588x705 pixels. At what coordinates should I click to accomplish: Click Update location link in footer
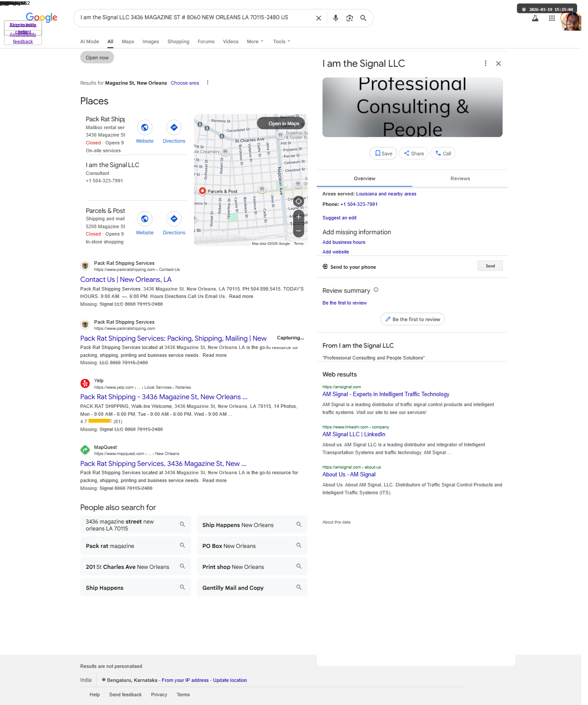click(230, 680)
